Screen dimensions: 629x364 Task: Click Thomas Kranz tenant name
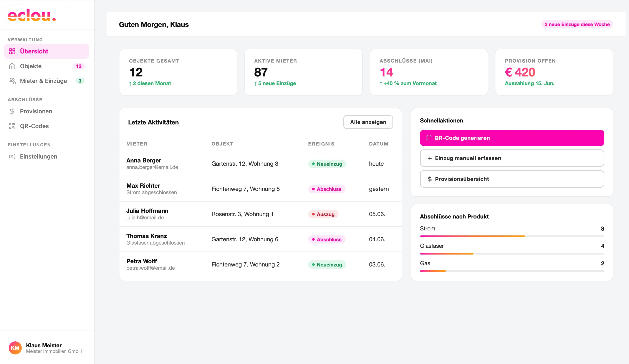[x=147, y=236]
